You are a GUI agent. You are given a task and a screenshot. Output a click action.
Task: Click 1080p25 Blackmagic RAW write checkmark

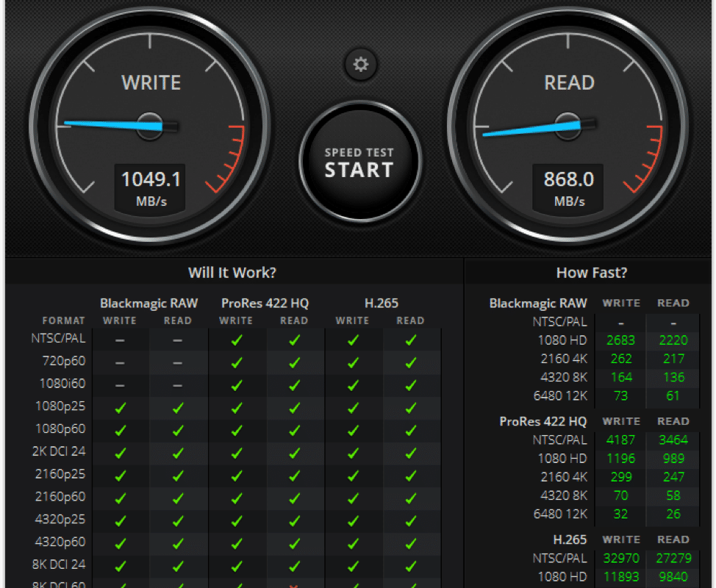pyautogui.click(x=120, y=408)
